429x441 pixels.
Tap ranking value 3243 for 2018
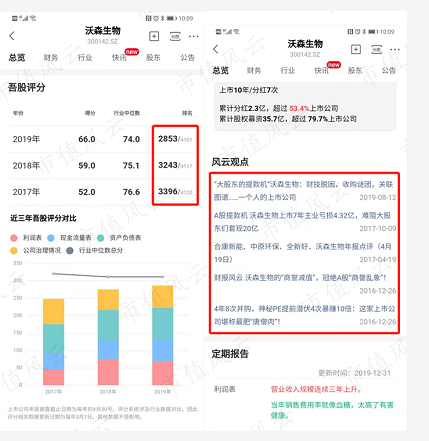[x=168, y=165]
